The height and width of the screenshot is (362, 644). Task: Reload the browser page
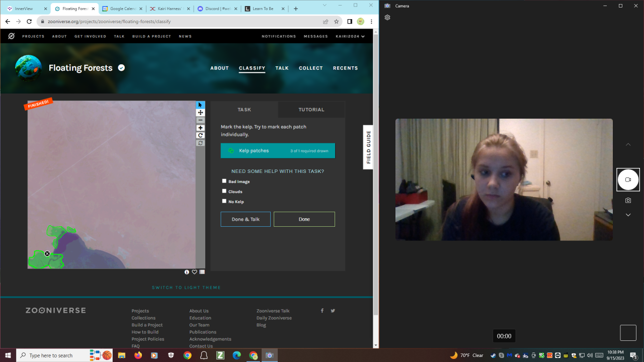pyautogui.click(x=29, y=22)
